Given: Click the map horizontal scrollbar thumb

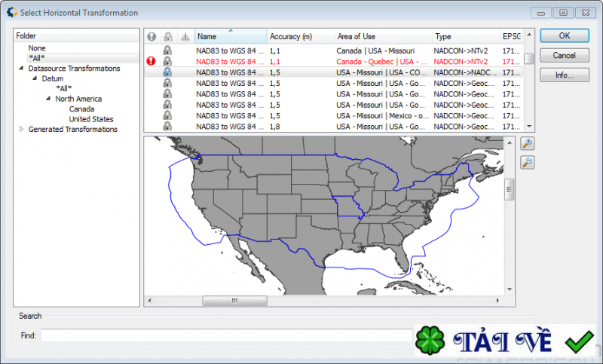Looking at the screenshot, I should (x=234, y=301).
